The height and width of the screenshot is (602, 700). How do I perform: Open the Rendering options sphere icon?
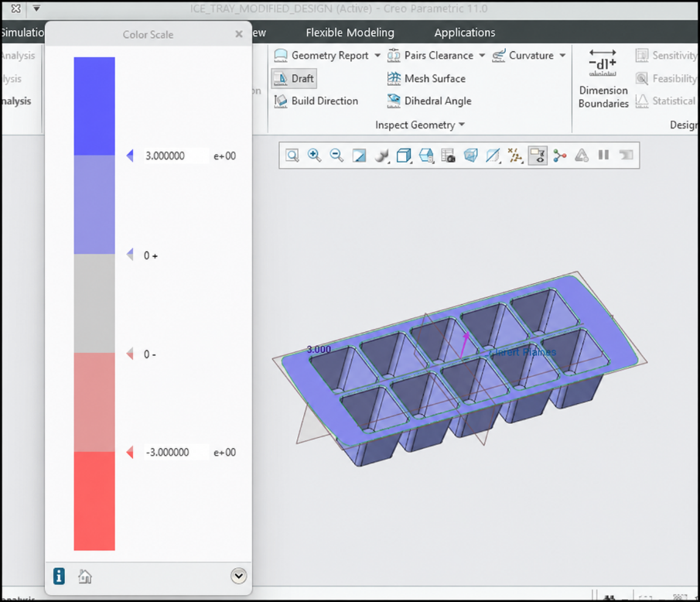[x=381, y=156]
